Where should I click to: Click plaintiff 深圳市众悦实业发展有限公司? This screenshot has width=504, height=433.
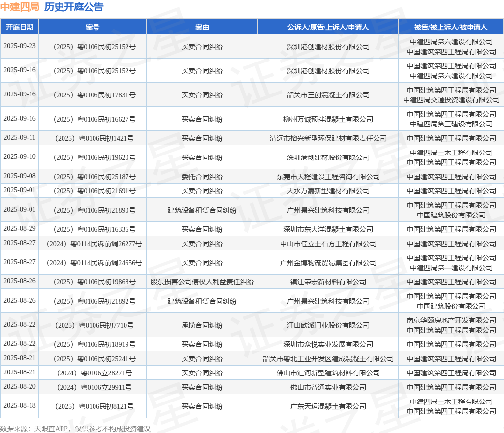328,344
